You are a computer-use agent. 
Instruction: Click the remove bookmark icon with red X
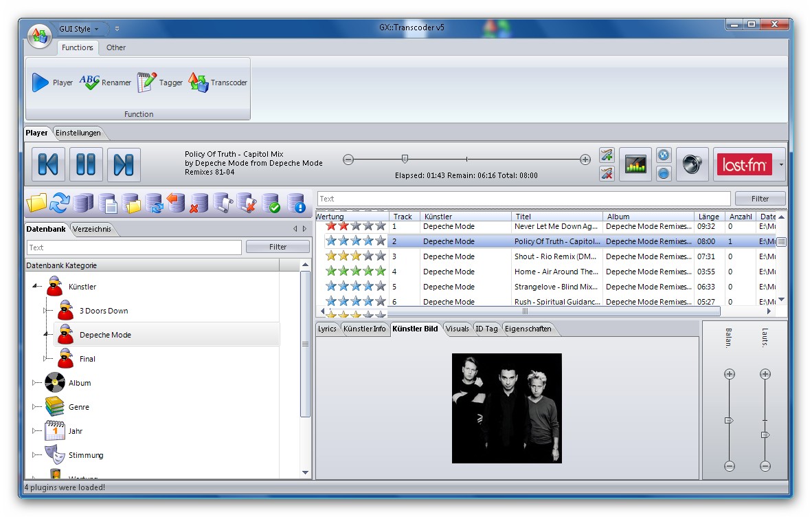click(607, 173)
